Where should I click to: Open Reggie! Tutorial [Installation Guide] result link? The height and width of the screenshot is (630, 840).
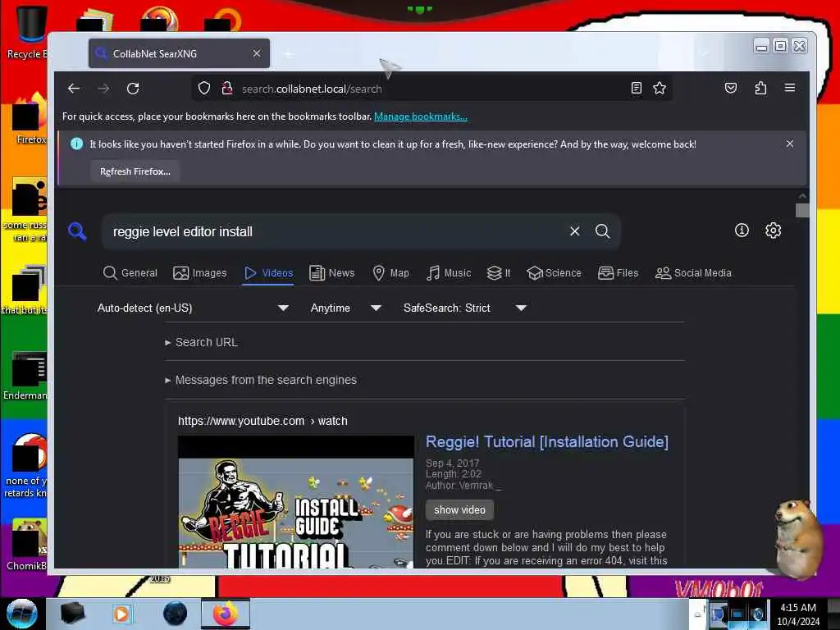(x=547, y=442)
